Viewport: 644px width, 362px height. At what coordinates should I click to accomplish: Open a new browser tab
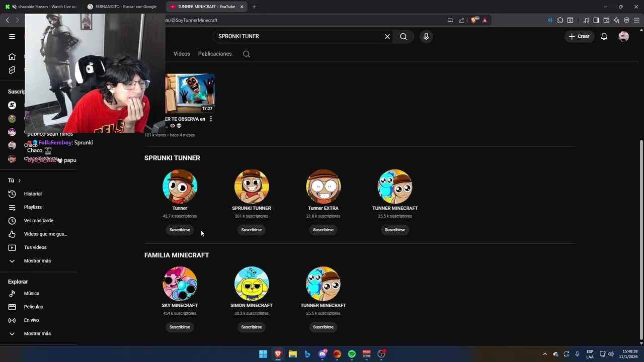pos(254,7)
